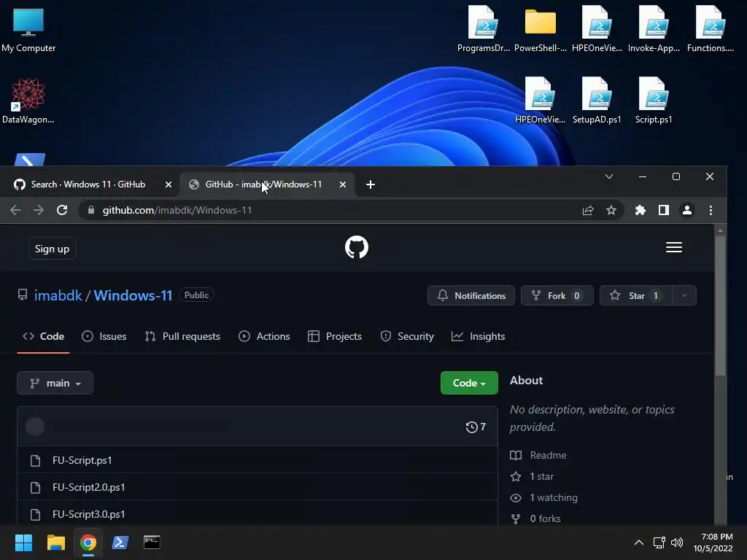Jump to Readme in About section

538,455
